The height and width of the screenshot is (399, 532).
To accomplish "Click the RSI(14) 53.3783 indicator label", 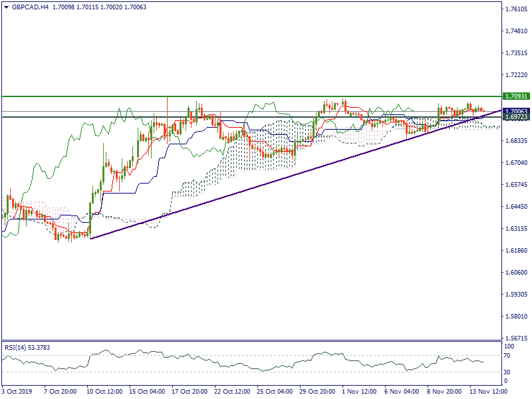I will pyautogui.click(x=27, y=346).
